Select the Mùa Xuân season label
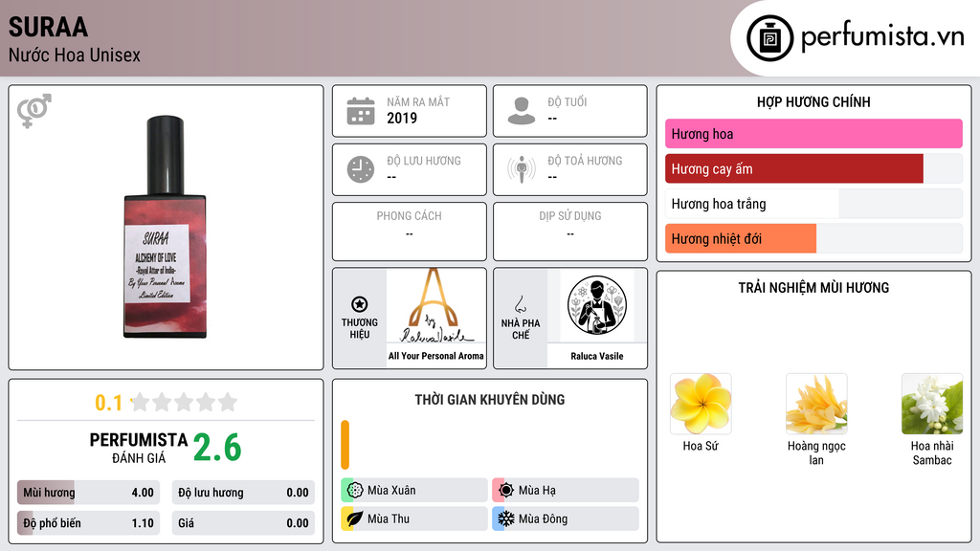This screenshot has width=980, height=551. pyautogui.click(x=391, y=491)
